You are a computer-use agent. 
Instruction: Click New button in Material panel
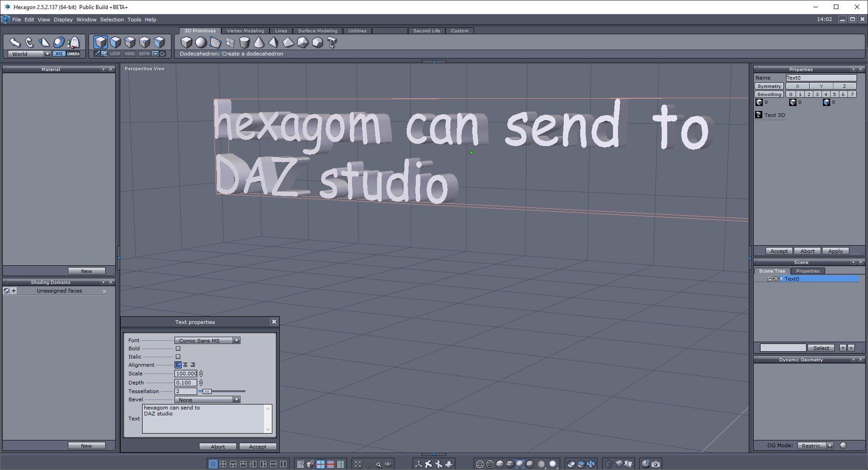(87, 271)
